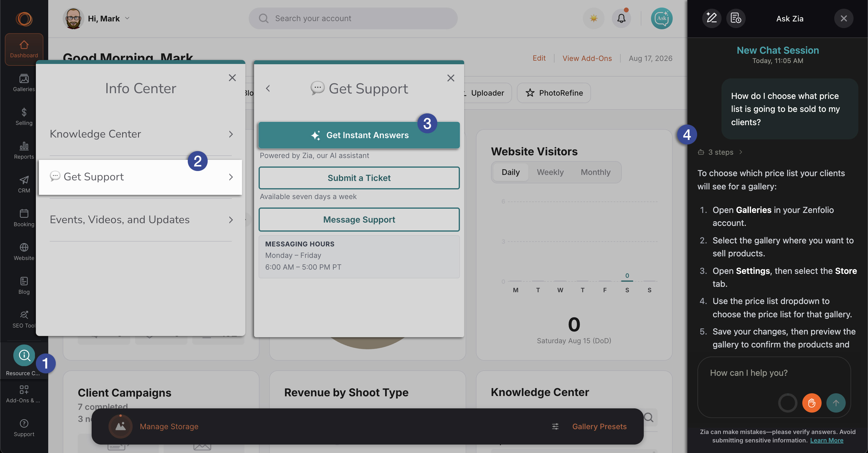Open the PhotoRefine shortcut
The width and height of the screenshot is (868, 453).
(554, 93)
